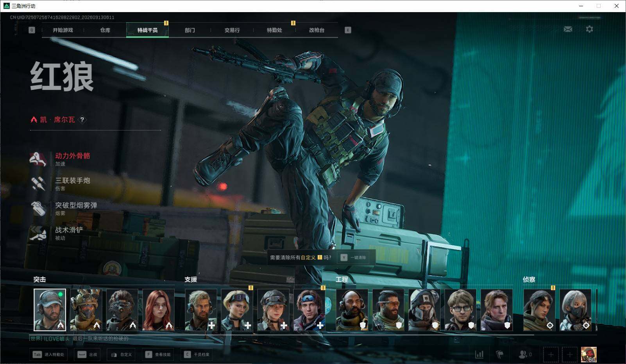Select the blond bearded medic under 支援
This screenshot has width=626, height=364.
[x=201, y=310]
